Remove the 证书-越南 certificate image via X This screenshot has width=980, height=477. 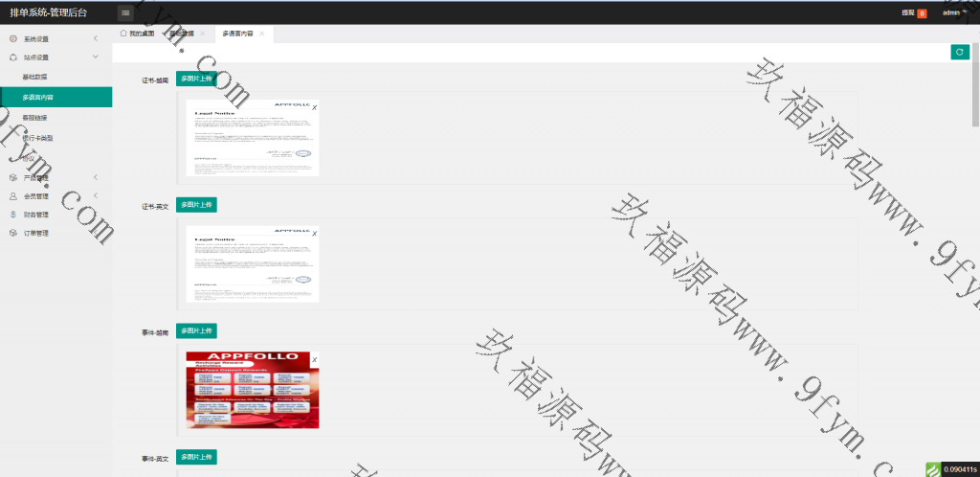tap(315, 106)
